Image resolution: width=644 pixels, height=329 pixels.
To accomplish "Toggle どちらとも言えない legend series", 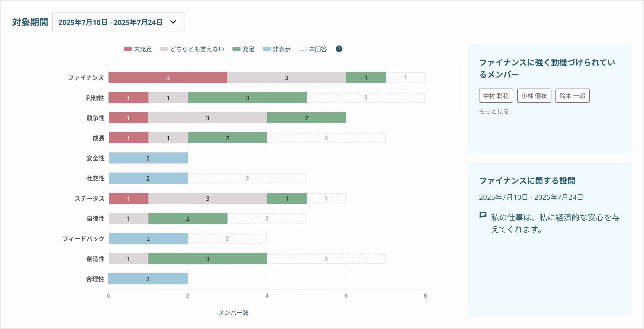I will [x=192, y=49].
